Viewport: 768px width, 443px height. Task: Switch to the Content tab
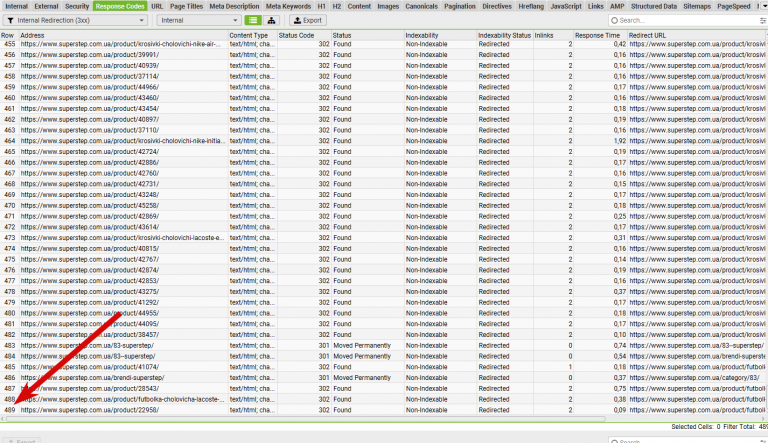click(x=359, y=6)
